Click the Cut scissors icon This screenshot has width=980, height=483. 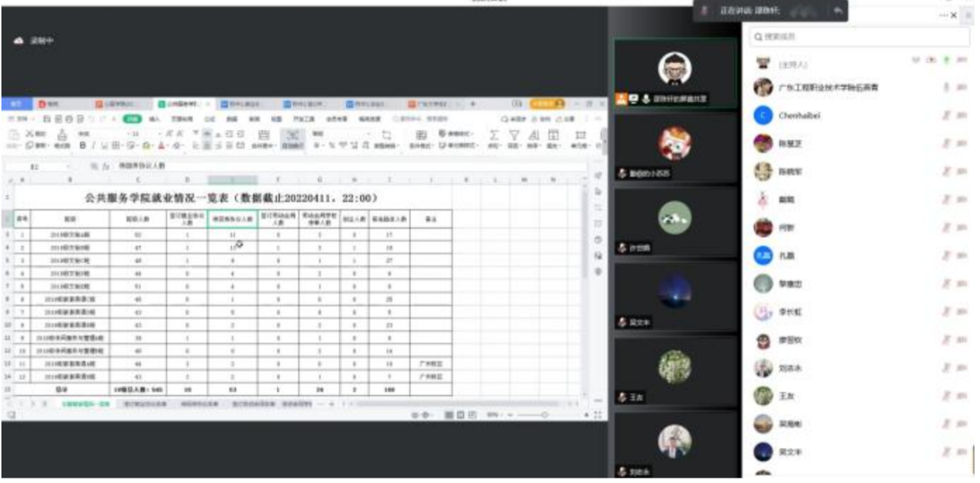click(29, 133)
